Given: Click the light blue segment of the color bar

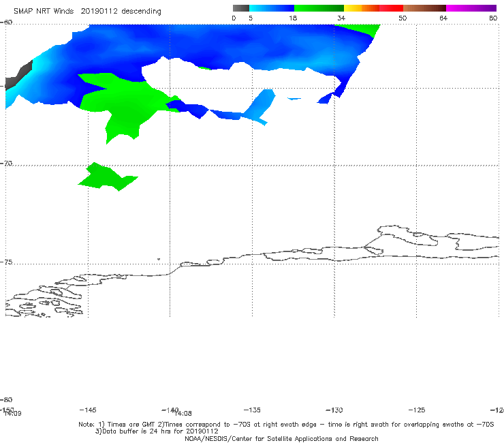Looking at the screenshot, I should (x=272, y=8).
